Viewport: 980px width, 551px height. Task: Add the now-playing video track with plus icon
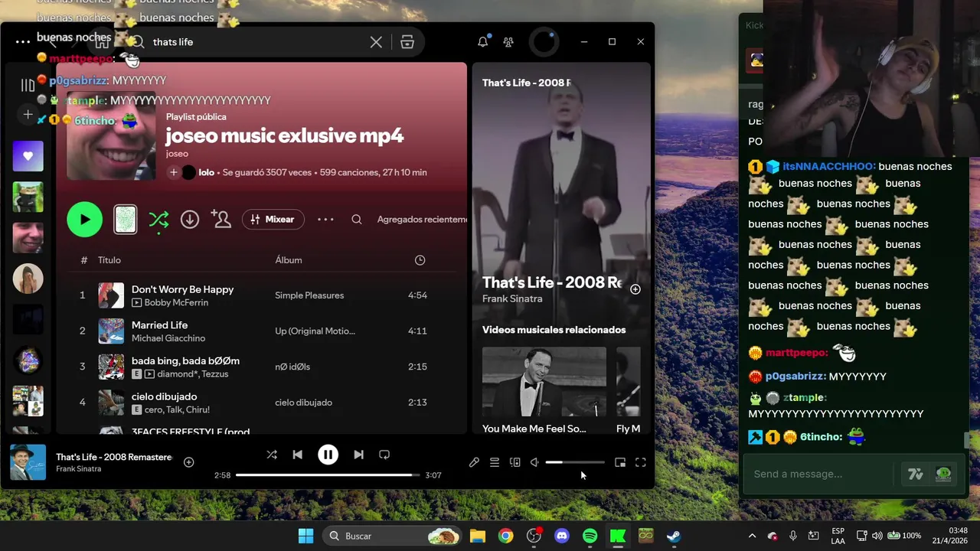click(635, 289)
